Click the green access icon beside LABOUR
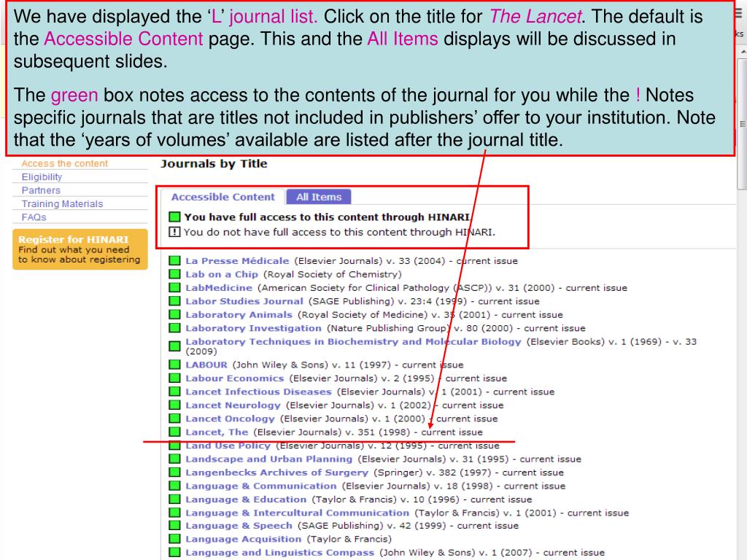 tap(175, 365)
